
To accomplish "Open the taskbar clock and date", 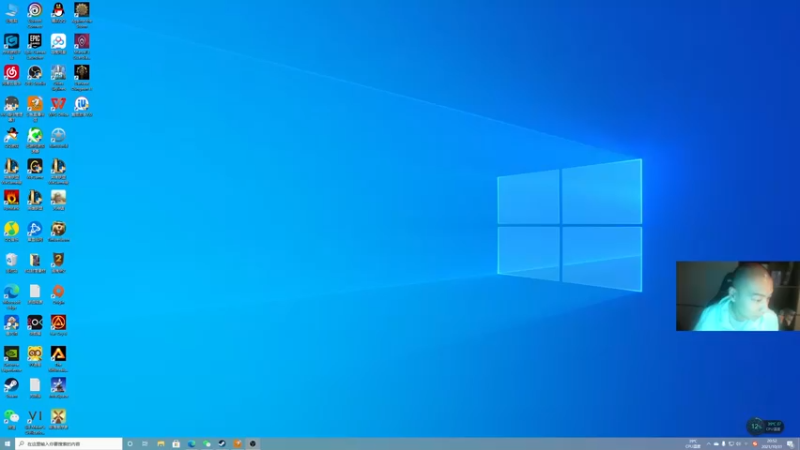I will (772, 444).
